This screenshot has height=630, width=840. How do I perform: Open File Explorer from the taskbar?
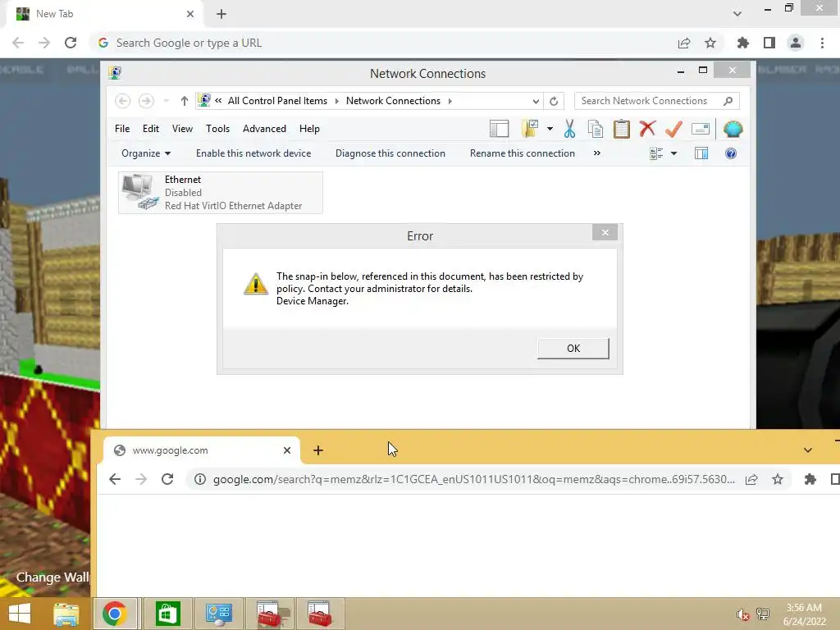tap(66, 614)
